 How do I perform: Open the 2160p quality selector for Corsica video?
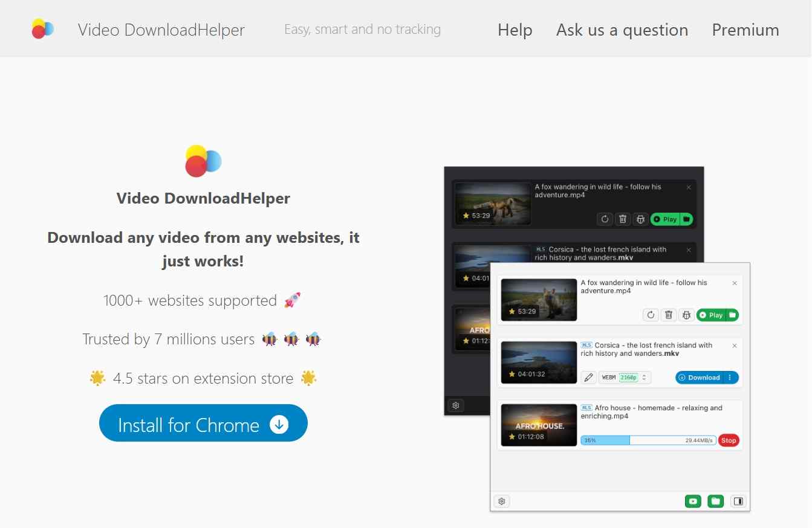point(628,377)
